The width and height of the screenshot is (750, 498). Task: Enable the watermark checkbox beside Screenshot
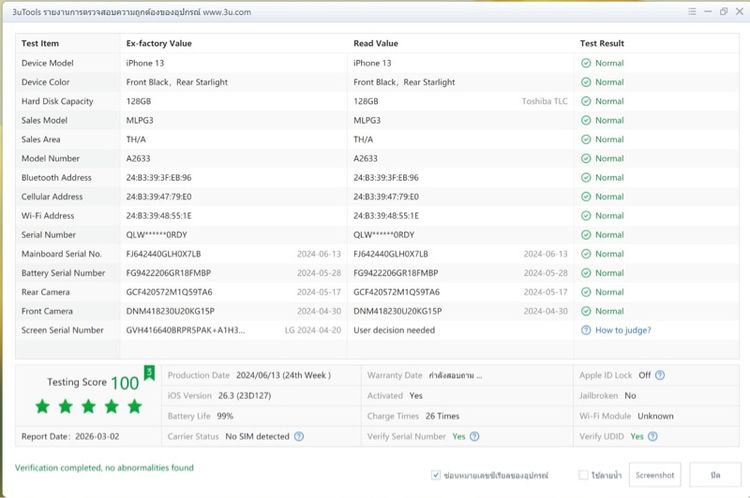coord(583,475)
